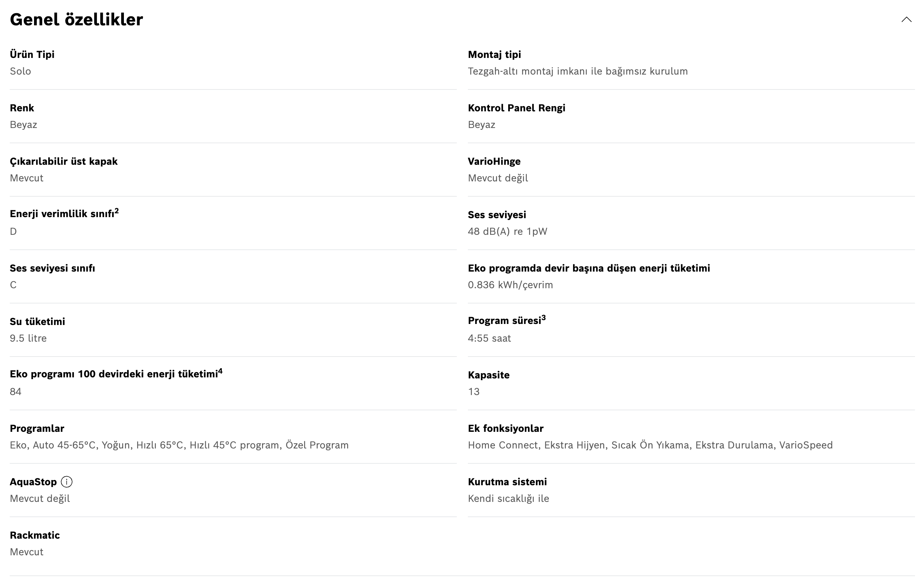Click the footnote 4 superscript on Eko programı
The width and height of the screenshot is (924, 582).
coord(220,371)
